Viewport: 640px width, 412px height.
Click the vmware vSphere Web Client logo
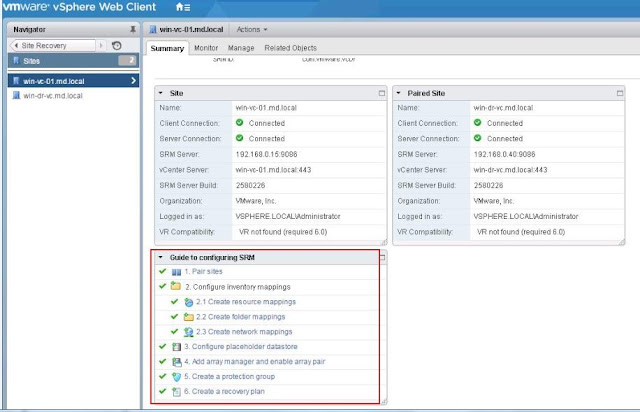coord(80,7)
